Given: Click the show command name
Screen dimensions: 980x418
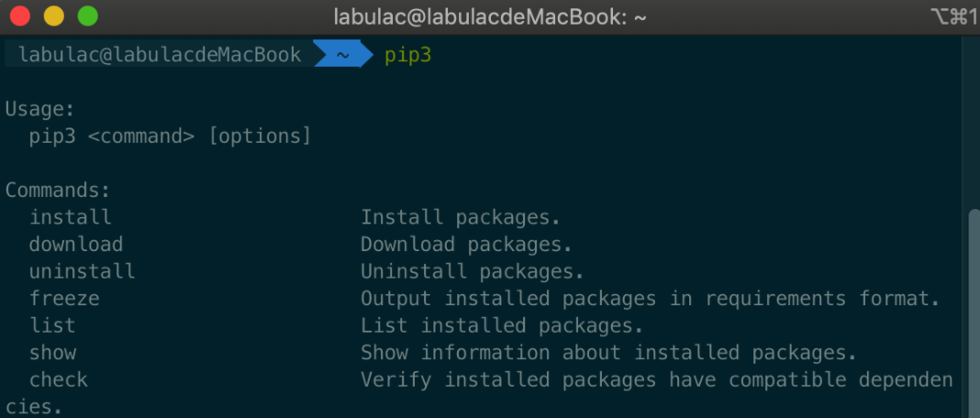Looking at the screenshot, I should (x=52, y=353).
